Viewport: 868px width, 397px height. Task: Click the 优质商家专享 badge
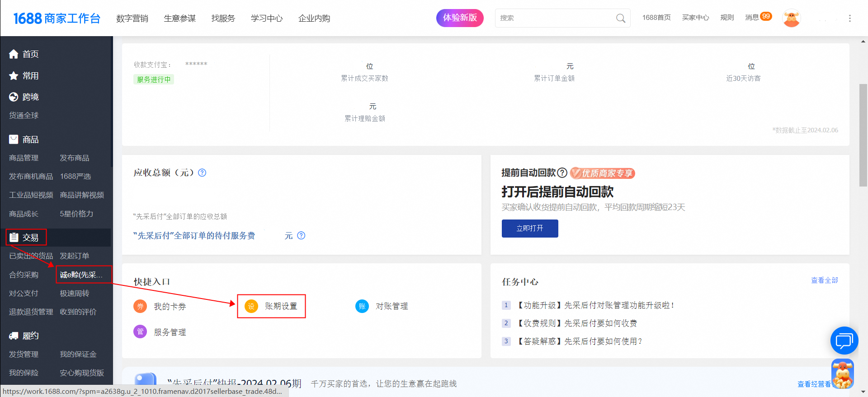click(603, 173)
